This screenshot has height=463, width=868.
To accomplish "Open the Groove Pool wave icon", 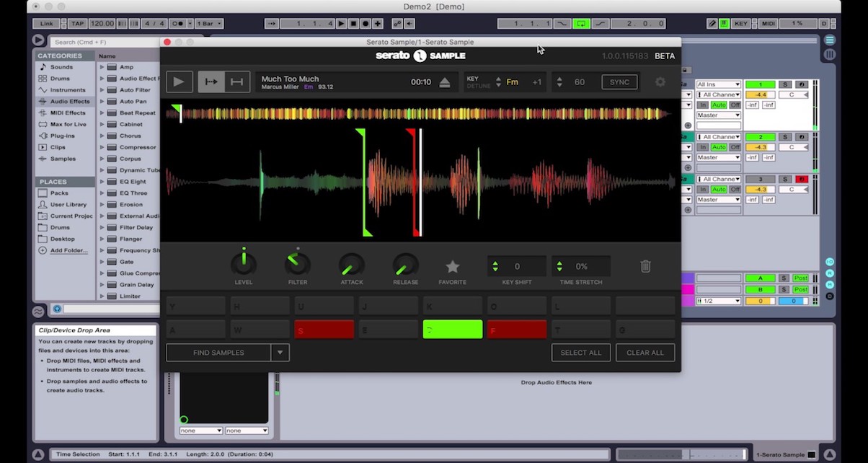I will [x=38, y=312].
